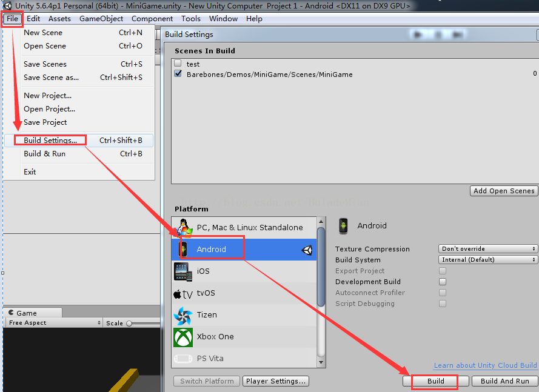Open the Assets menu
Screen dimensions: 539x392
click(x=59, y=19)
